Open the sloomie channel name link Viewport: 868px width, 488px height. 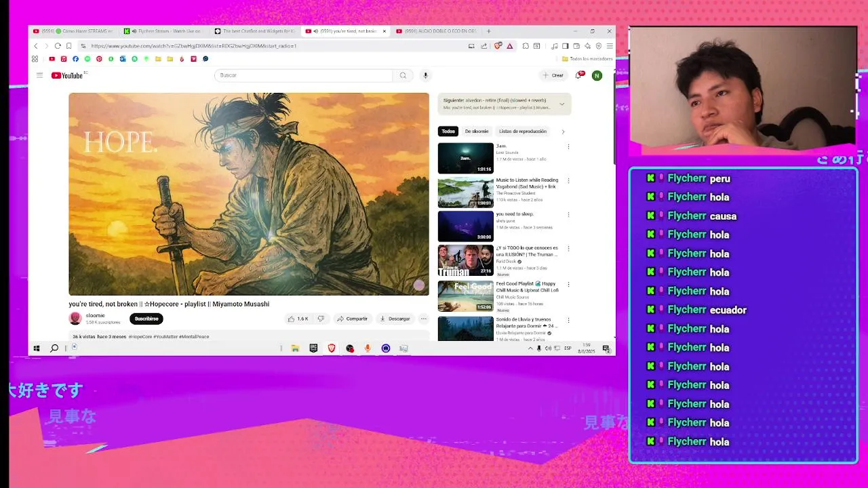click(x=95, y=316)
